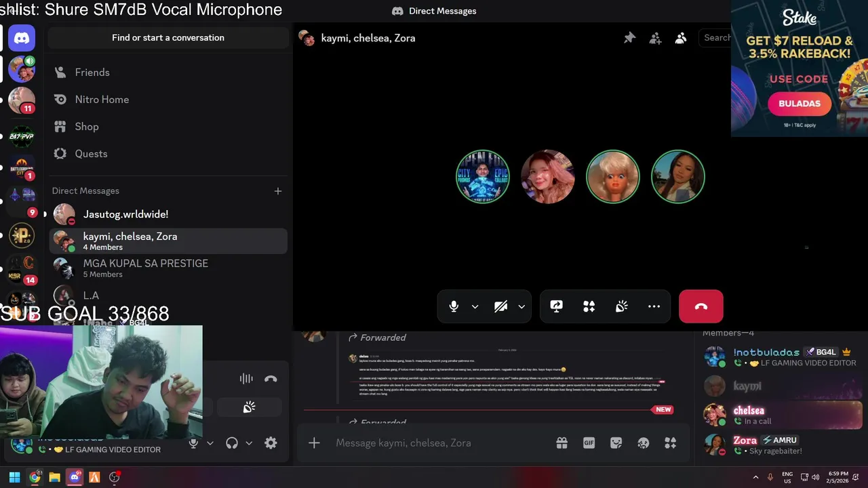Image resolution: width=868 pixels, height=488 pixels.
Task: Open the Shop page
Action: coord(168,127)
